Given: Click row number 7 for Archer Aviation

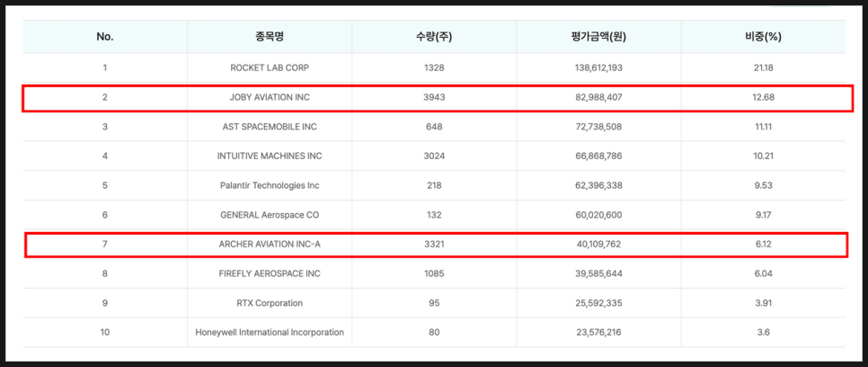Looking at the screenshot, I should pos(104,244).
